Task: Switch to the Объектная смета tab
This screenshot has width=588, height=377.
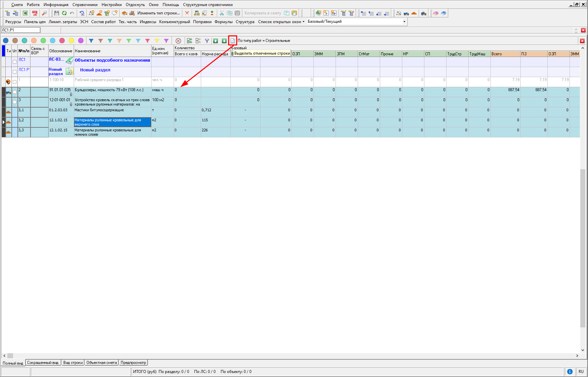Action: pyautogui.click(x=102, y=363)
